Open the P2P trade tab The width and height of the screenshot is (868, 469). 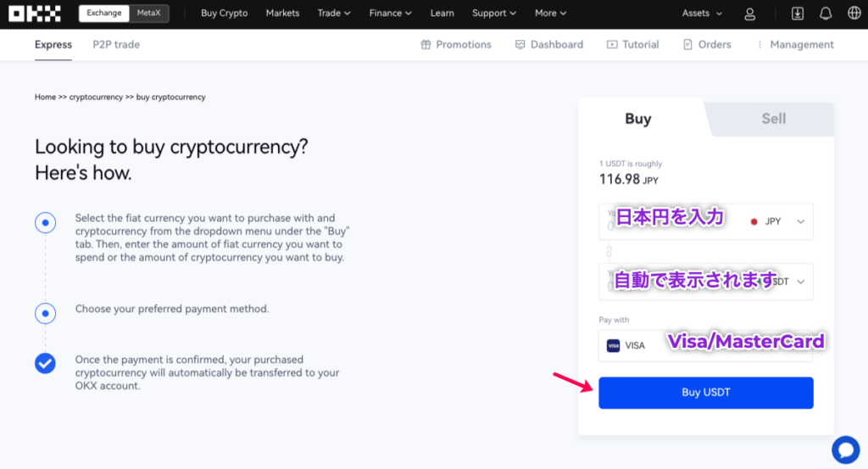(x=116, y=44)
